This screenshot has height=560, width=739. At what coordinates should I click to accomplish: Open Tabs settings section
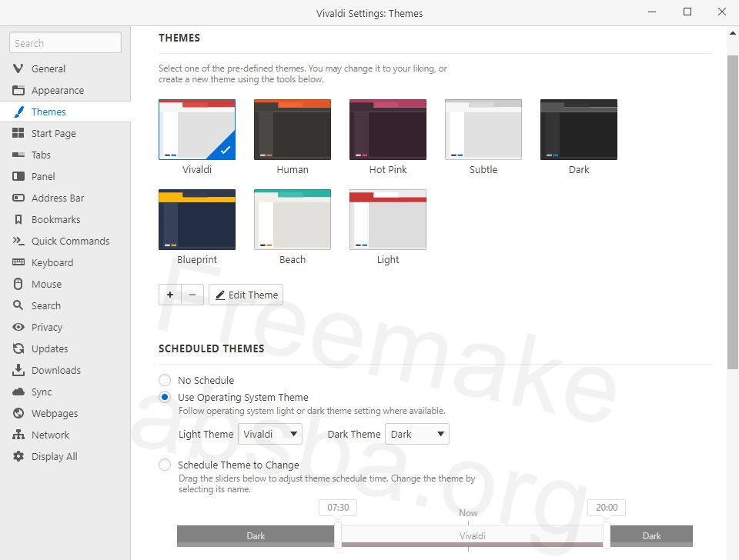[x=65, y=155]
